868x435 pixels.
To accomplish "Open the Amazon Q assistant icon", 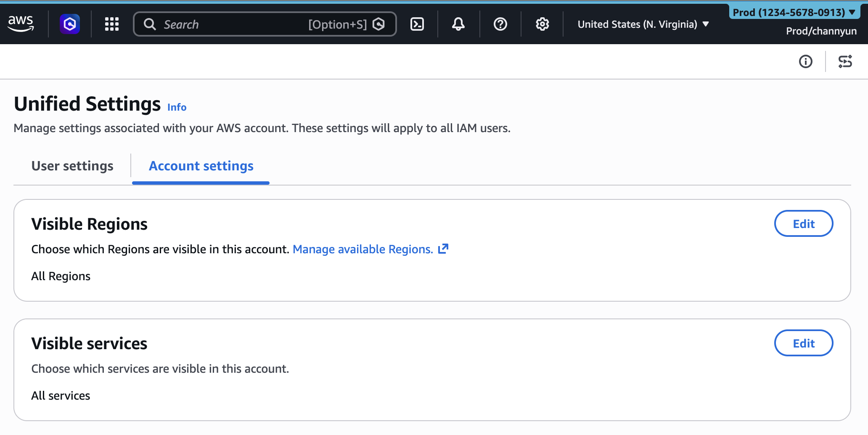I will click(x=70, y=24).
